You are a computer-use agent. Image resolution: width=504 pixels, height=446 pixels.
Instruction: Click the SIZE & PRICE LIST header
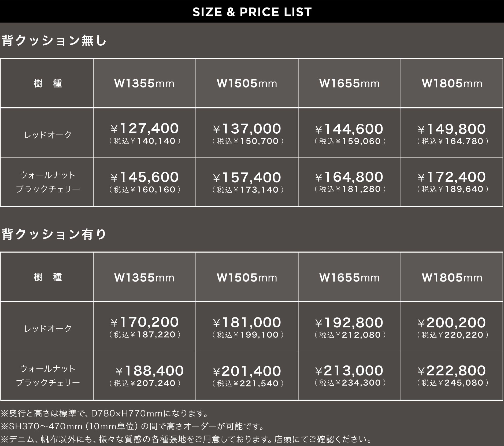(252, 12)
